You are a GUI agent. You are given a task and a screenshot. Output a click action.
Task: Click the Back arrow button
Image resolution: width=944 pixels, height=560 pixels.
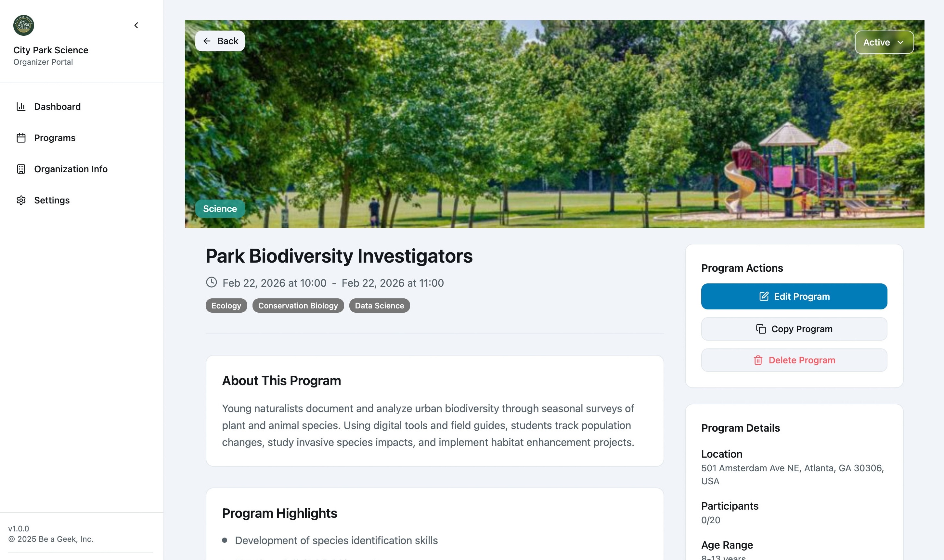click(x=220, y=41)
